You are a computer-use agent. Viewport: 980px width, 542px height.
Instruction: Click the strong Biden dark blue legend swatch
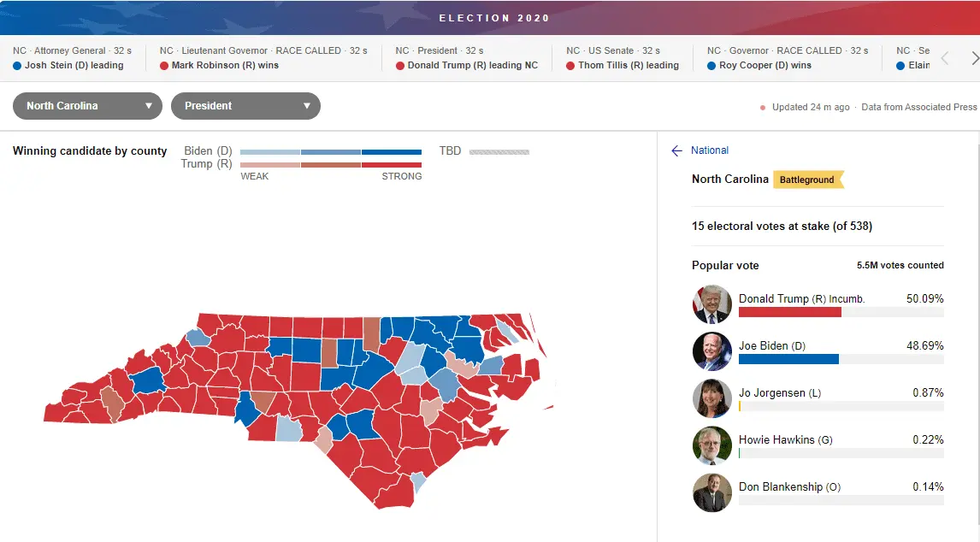[391, 152]
